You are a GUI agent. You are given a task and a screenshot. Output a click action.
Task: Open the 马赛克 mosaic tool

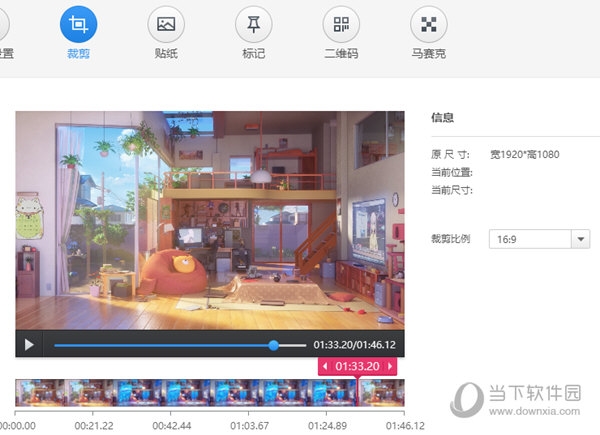point(429,24)
